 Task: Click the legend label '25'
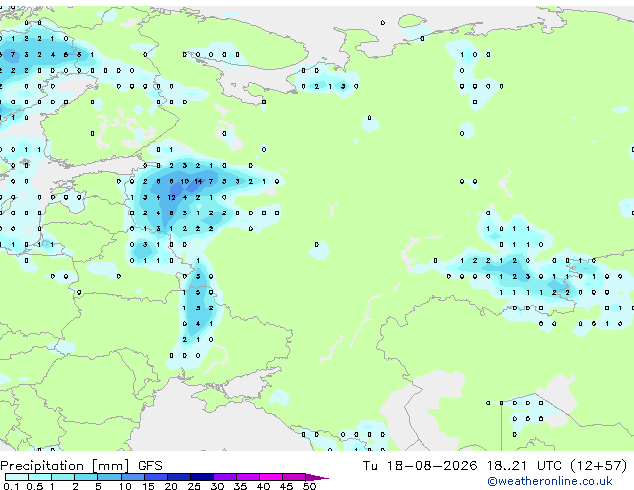click(194, 486)
